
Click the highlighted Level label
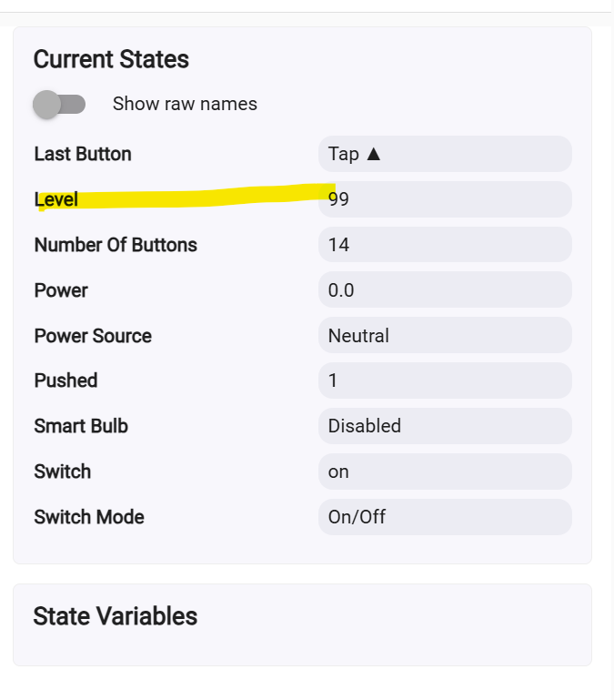point(56,199)
